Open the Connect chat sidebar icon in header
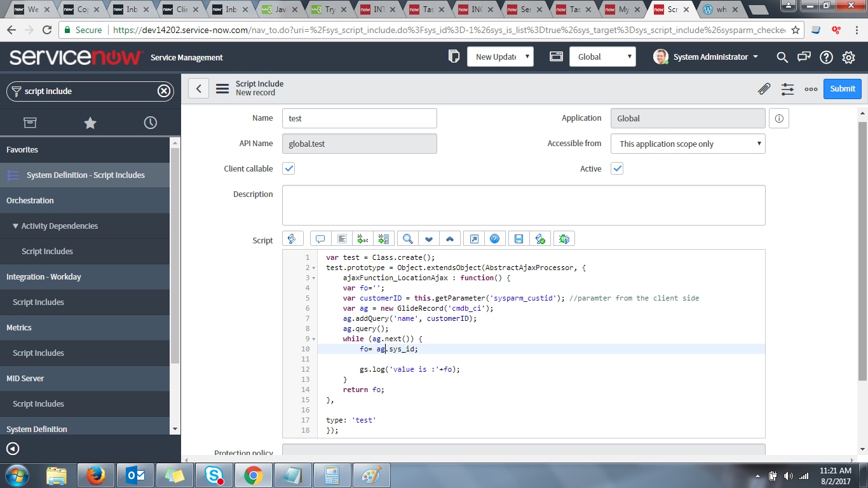Viewport: 868px width, 488px height. point(804,57)
